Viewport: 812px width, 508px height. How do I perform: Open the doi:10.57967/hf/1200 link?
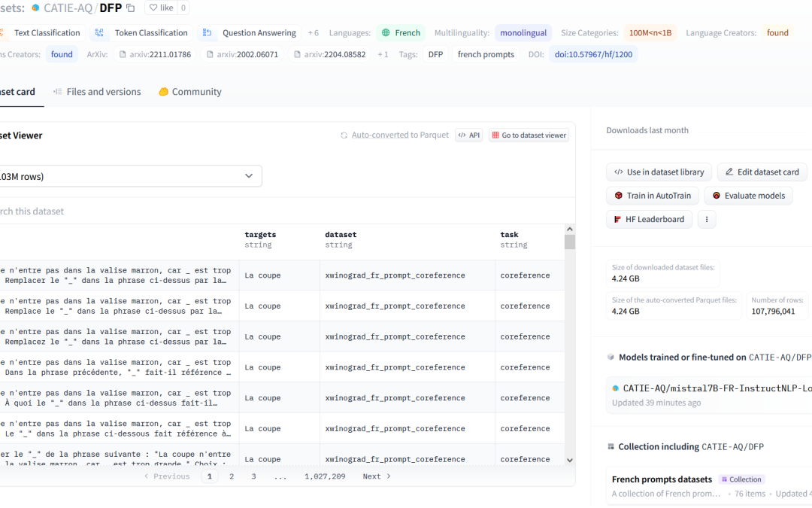coord(593,54)
